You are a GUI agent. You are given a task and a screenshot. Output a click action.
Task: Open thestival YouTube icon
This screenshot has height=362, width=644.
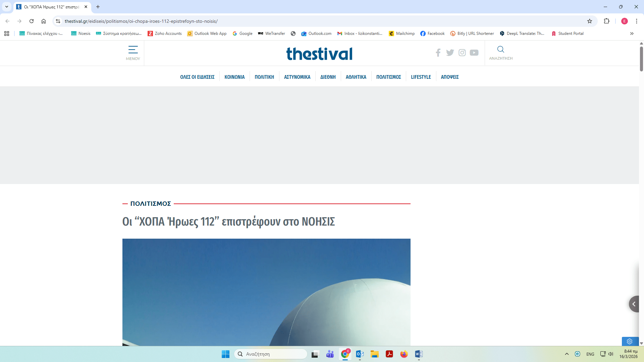tap(474, 53)
